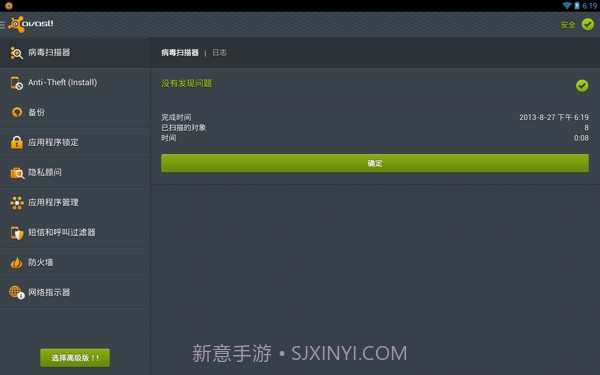
Task: Select the 病毒扫描器 tab heading
Action: (x=180, y=53)
